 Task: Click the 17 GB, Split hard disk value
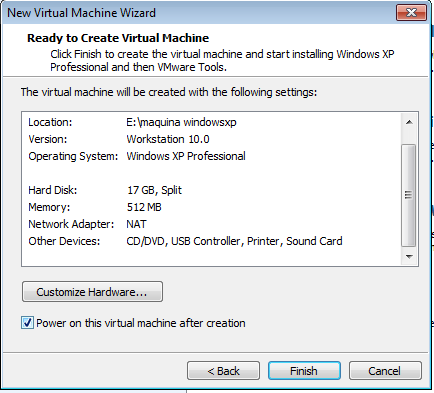click(154, 190)
